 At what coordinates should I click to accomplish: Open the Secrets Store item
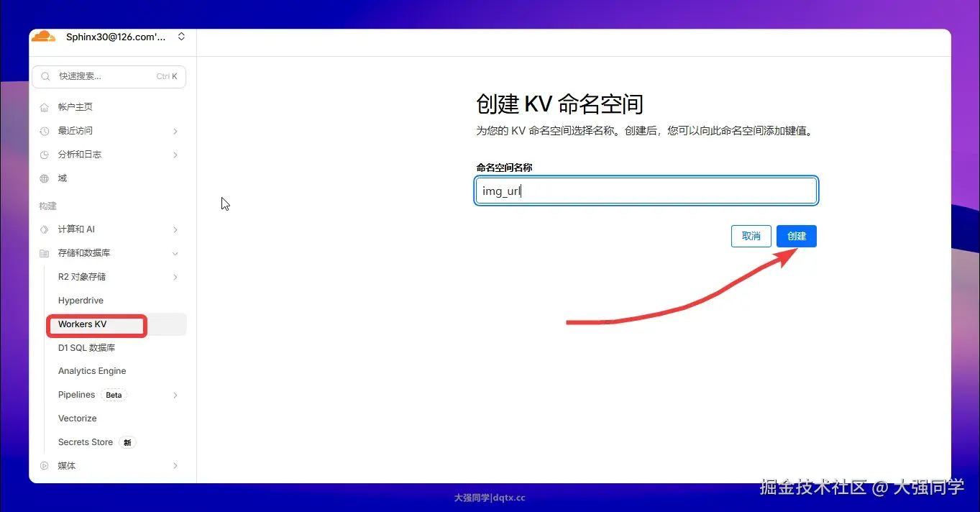86,442
